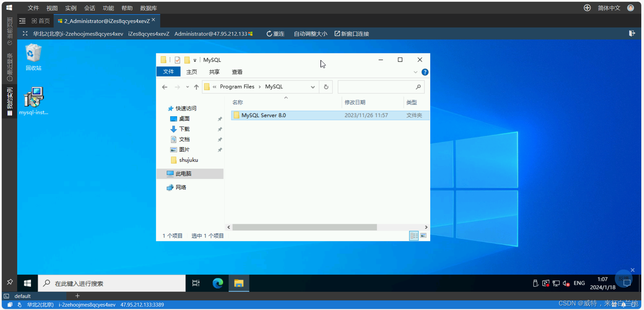Open the 帮助 menu
This screenshot has height=310, width=644.
(127, 8)
